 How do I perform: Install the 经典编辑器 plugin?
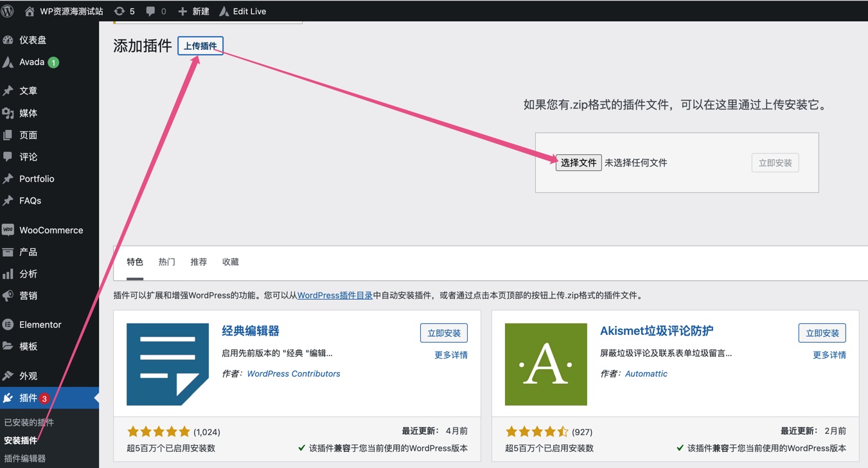pyautogui.click(x=443, y=333)
